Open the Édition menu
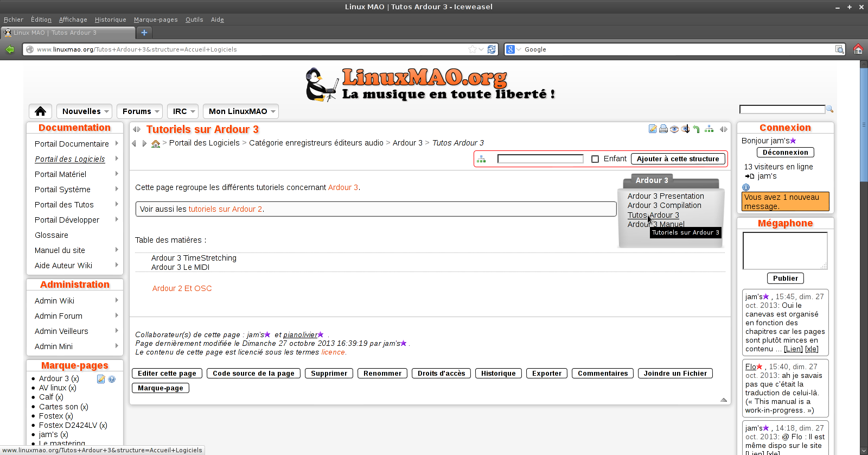This screenshot has height=455, width=868. [41, 20]
